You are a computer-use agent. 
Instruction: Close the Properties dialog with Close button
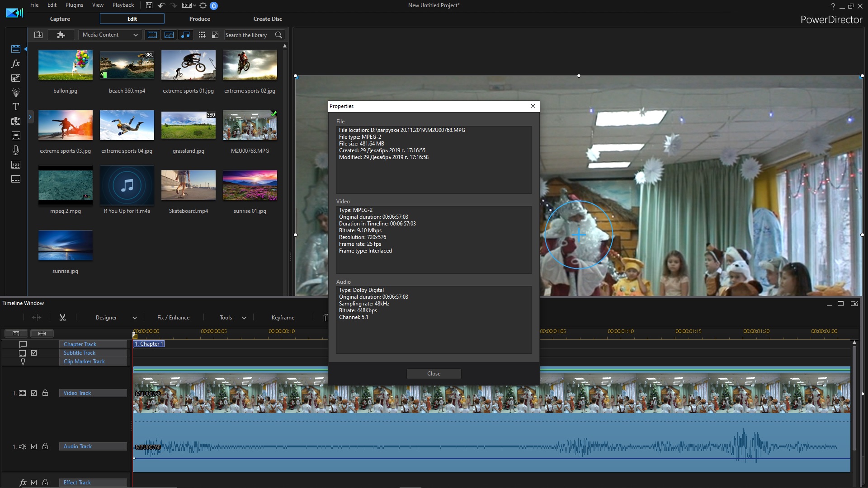434,374
